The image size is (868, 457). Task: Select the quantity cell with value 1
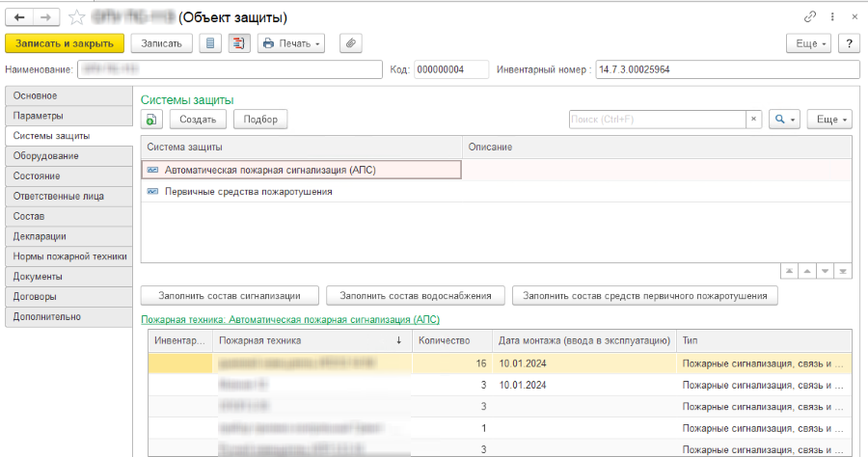pos(451,428)
